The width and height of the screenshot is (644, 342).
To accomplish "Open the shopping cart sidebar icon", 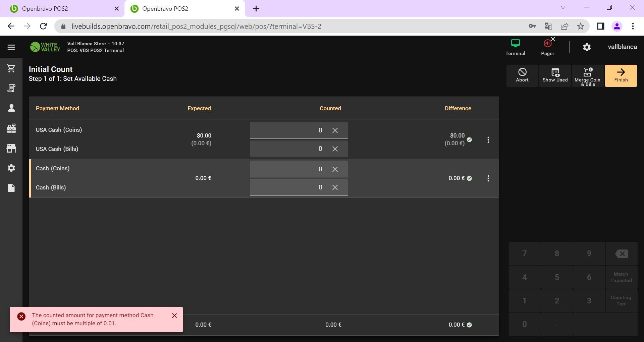I will (x=11, y=68).
